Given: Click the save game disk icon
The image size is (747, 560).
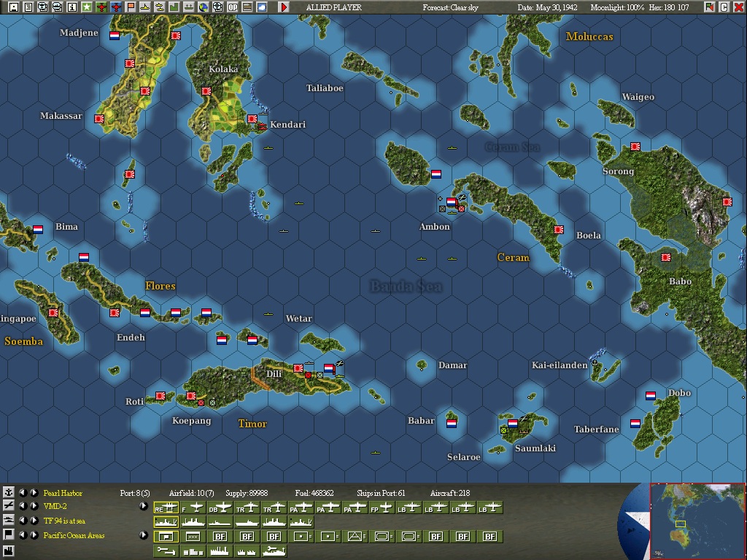Looking at the screenshot, I should tap(14, 7).
